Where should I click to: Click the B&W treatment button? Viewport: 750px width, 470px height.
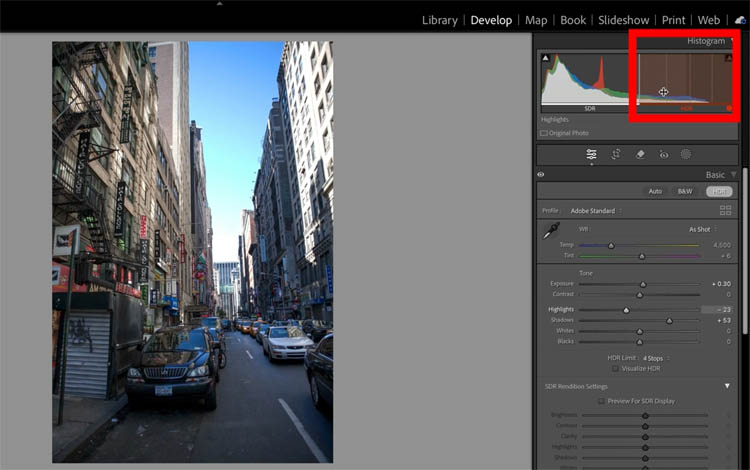click(x=685, y=191)
